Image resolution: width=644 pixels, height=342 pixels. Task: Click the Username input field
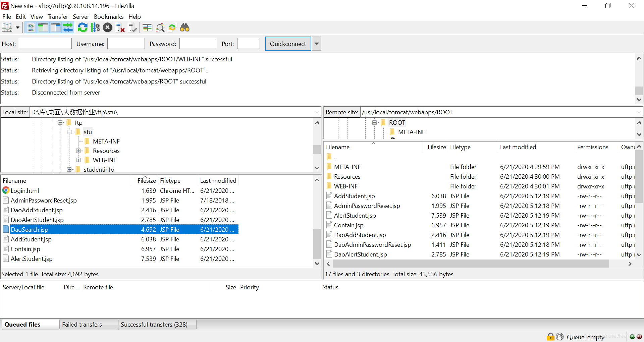click(x=126, y=44)
